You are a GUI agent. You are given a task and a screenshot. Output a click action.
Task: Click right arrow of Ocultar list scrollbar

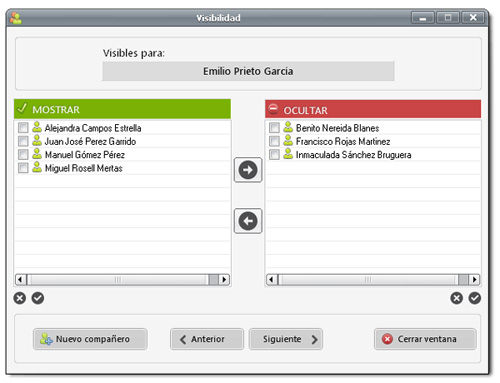474,279
